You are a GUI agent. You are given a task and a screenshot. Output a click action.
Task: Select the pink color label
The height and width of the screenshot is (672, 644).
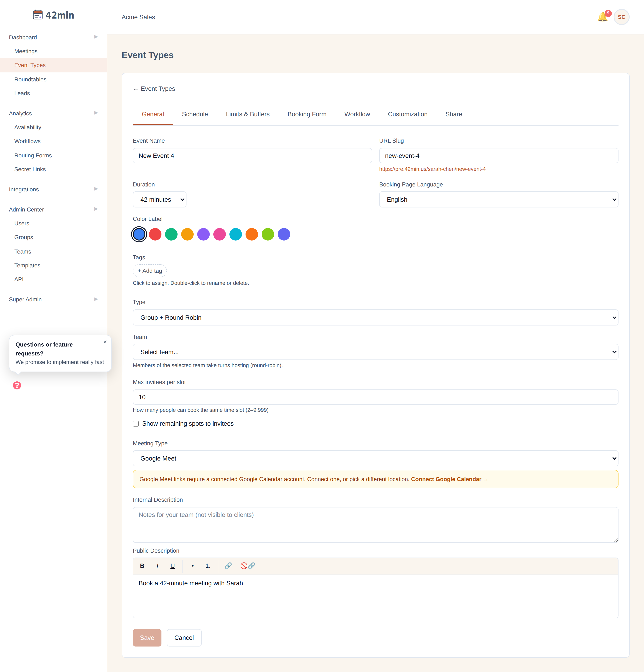219,235
